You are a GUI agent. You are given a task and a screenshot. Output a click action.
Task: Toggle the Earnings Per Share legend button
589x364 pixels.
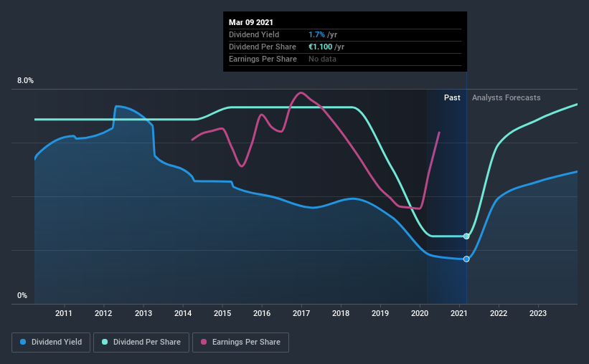click(240, 343)
